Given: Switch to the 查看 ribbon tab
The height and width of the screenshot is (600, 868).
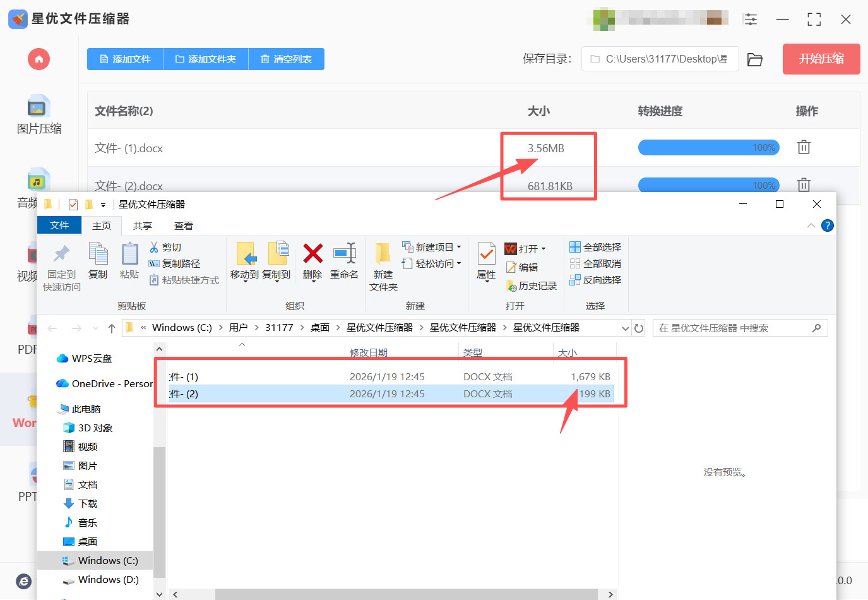Looking at the screenshot, I should [184, 225].
